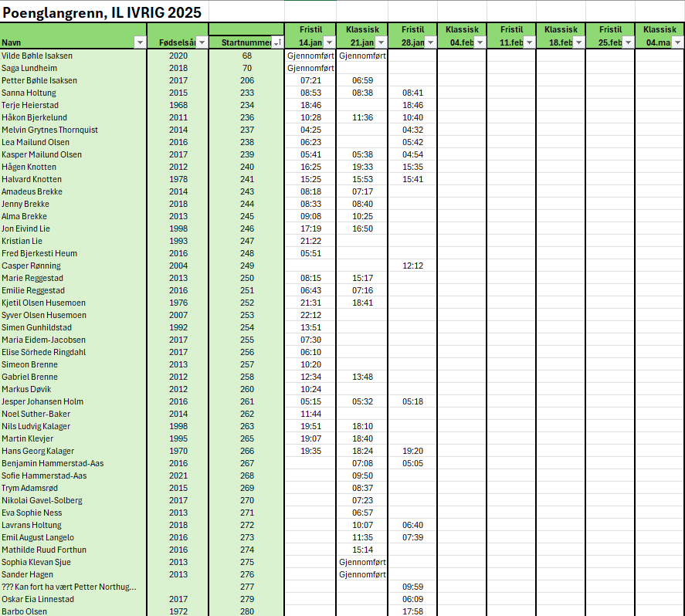Select Barbo Olsen's 17:58 time cell
Viewport: 685px width, 616px height.
tap(412, 611)
